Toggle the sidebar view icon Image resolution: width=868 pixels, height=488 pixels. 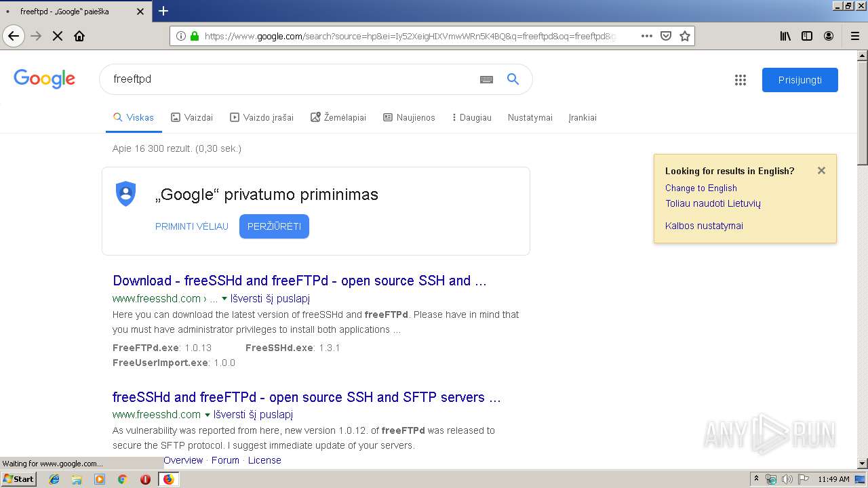[x=807, y=36]
